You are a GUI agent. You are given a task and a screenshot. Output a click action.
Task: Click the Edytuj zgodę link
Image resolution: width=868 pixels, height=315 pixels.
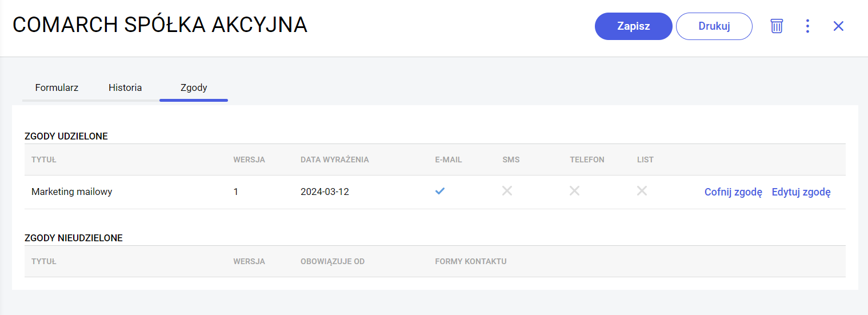[x=801, y=192]
